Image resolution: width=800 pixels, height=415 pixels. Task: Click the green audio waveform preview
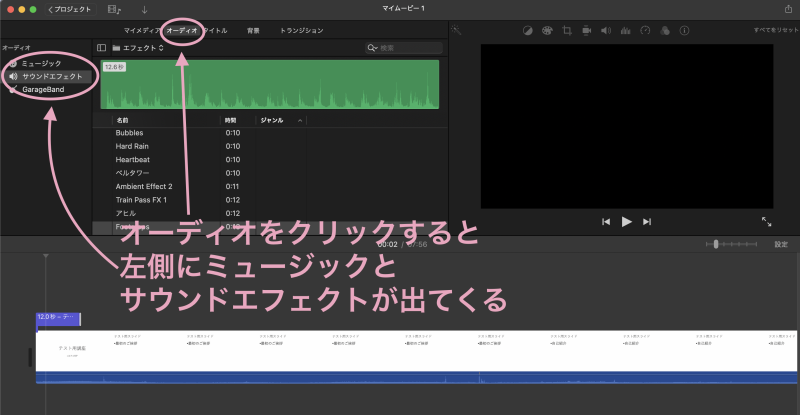(x=270, y=84)
